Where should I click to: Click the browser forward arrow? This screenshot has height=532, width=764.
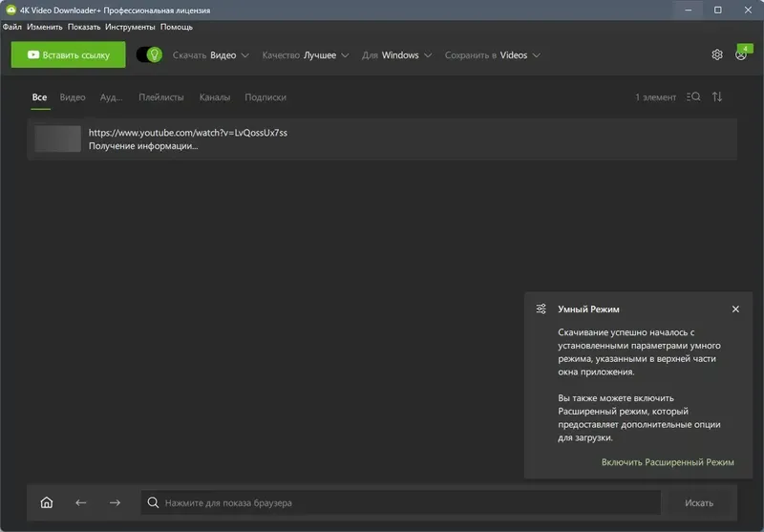(115, 502)
